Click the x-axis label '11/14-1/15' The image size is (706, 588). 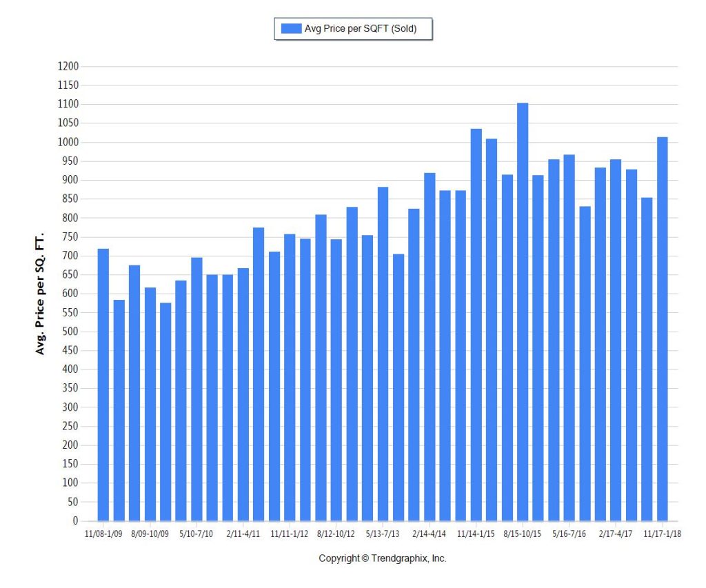point(476,534)
